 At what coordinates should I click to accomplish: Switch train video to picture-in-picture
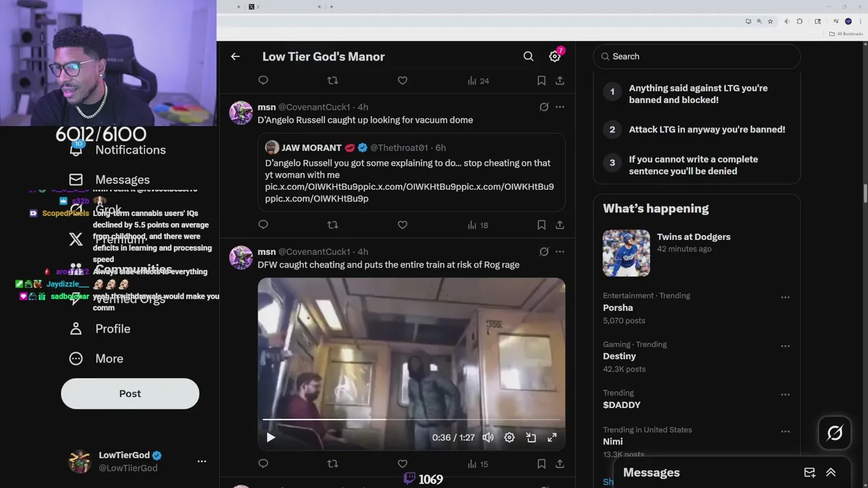pos(531,437)
